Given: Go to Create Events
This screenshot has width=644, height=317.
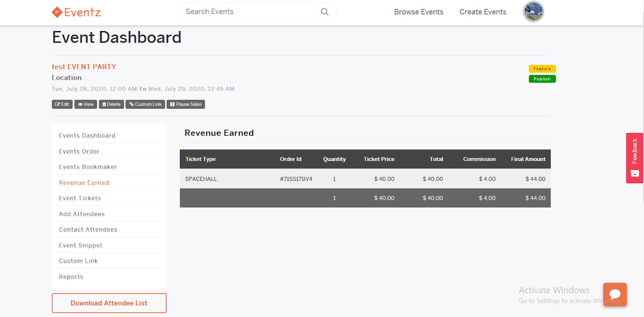Looking at the screenshot, I should coord(483,12).
